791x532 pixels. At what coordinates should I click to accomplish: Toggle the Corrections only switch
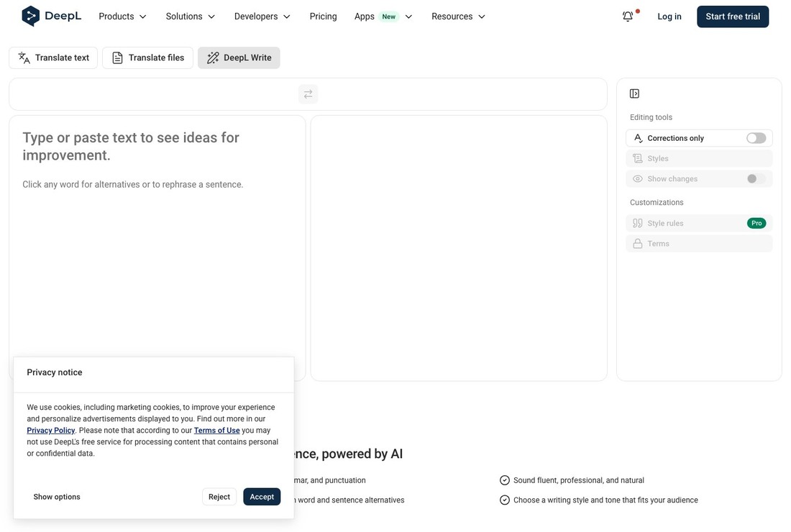[756, 138]
